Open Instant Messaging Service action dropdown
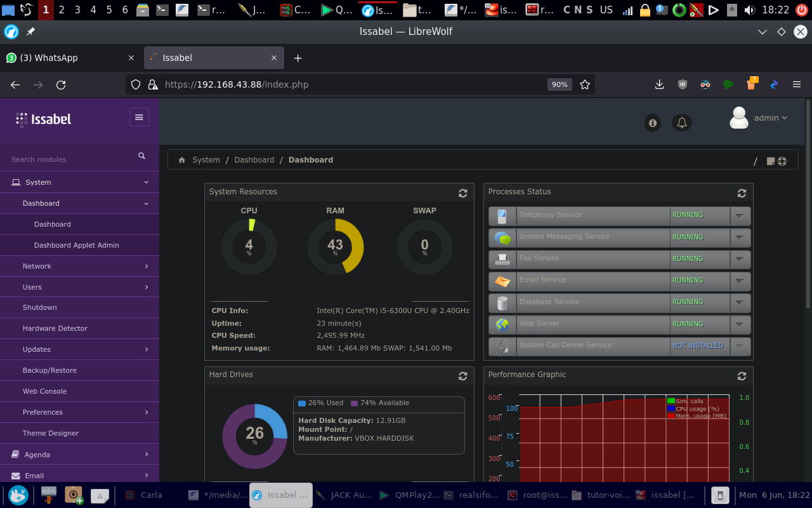This screenshot has width=812, height=508. (740, 237)
